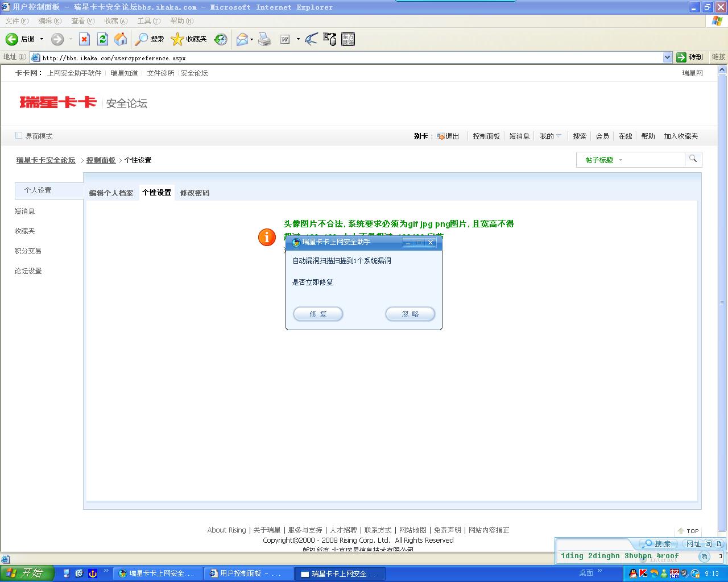Click the mouse-device toolbar icon
This screenshot has height=582, width=728.
(x=330, y=39)
